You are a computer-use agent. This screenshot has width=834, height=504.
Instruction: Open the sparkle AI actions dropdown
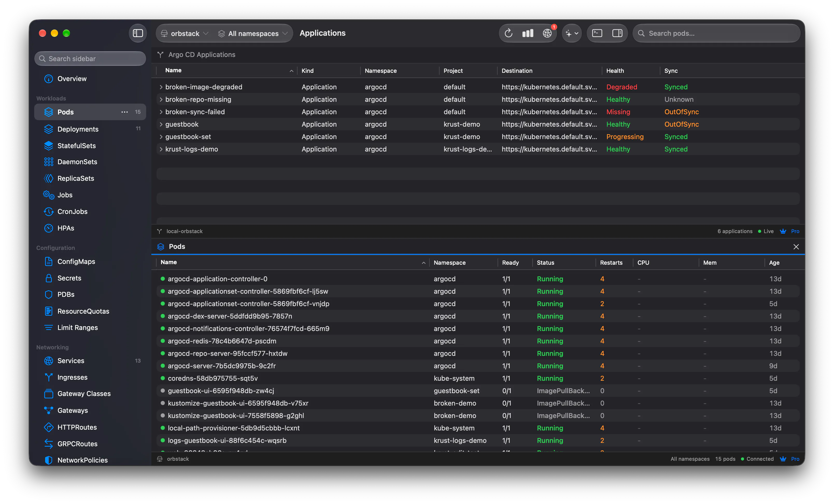click(572, 33)
